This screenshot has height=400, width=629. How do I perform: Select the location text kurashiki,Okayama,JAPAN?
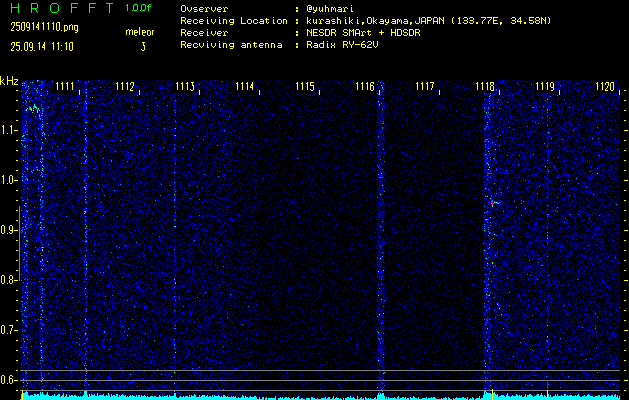[x=375, y=21]
